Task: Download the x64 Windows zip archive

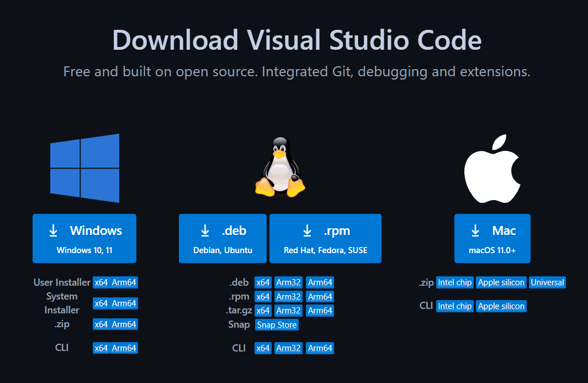Action: pos(101,324)
